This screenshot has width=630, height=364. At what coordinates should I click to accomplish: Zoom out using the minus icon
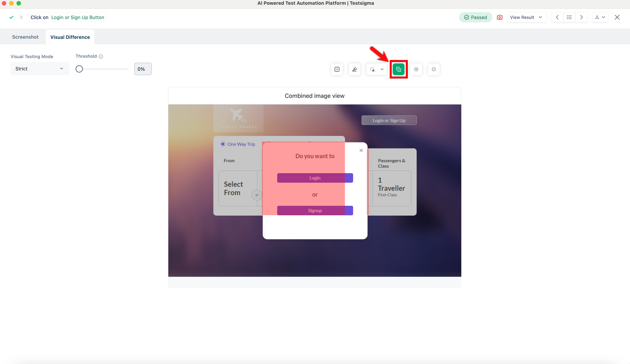[x=434, y=69]
